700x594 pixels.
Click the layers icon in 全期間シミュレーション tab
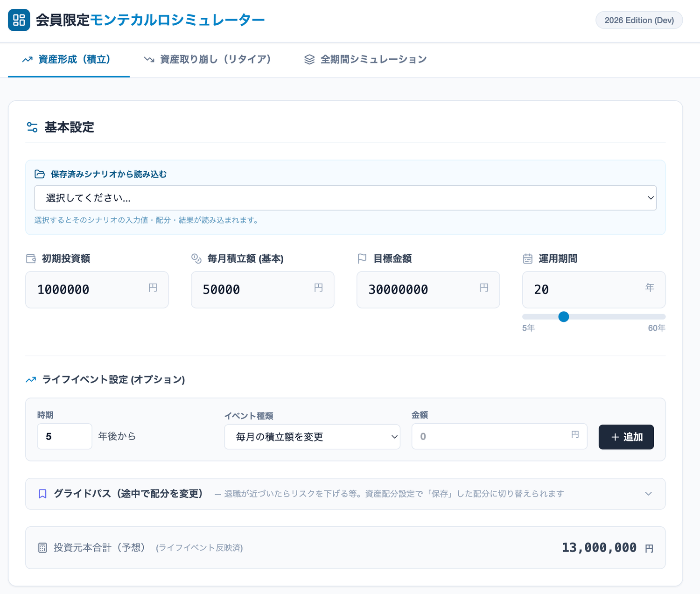tap(309, 60)
